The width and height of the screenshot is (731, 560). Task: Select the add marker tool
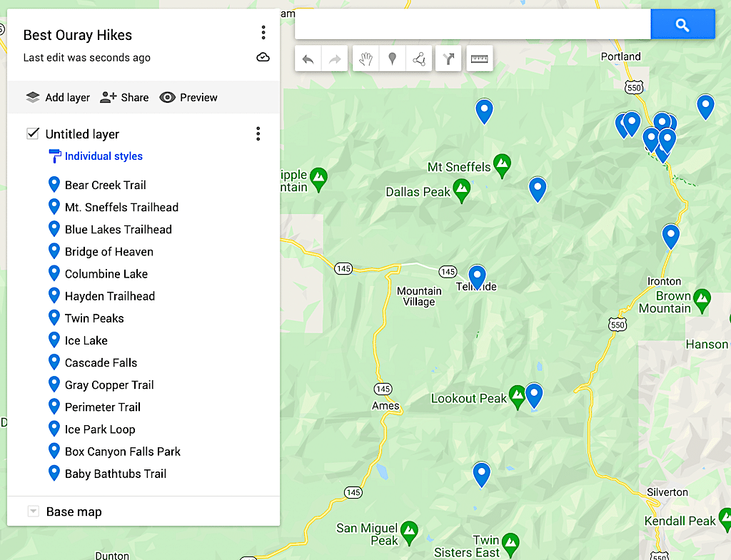[x=392, y=59]
